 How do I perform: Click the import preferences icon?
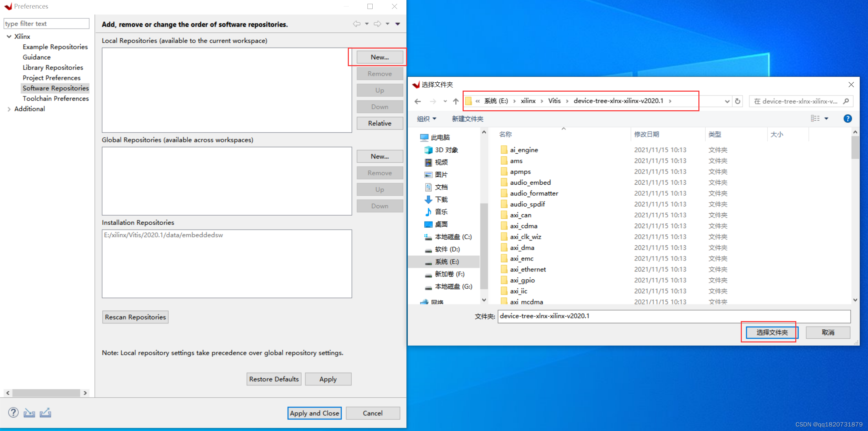(29, 413)
